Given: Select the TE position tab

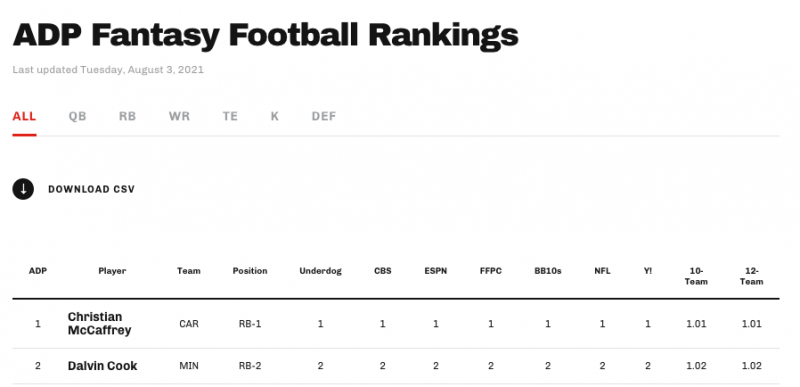Looking at the screenshot, I should point(230,116).
